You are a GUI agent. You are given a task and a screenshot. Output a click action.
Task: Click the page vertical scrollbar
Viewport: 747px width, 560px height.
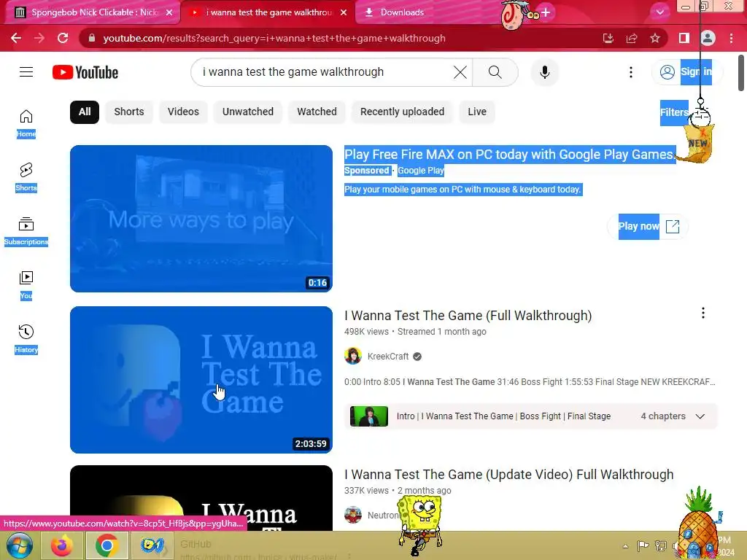741,72
